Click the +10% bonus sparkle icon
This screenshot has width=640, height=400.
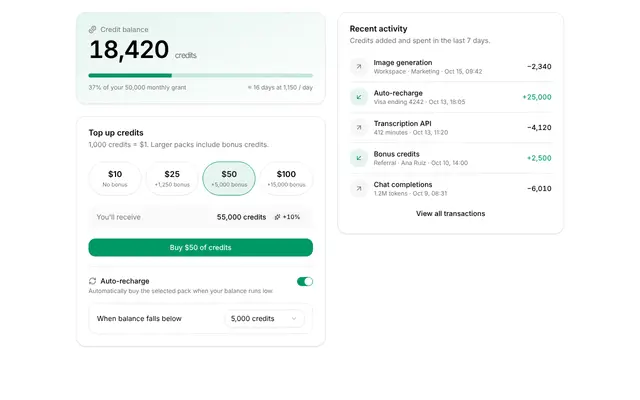pyautogui.click(x=277, y=217)
